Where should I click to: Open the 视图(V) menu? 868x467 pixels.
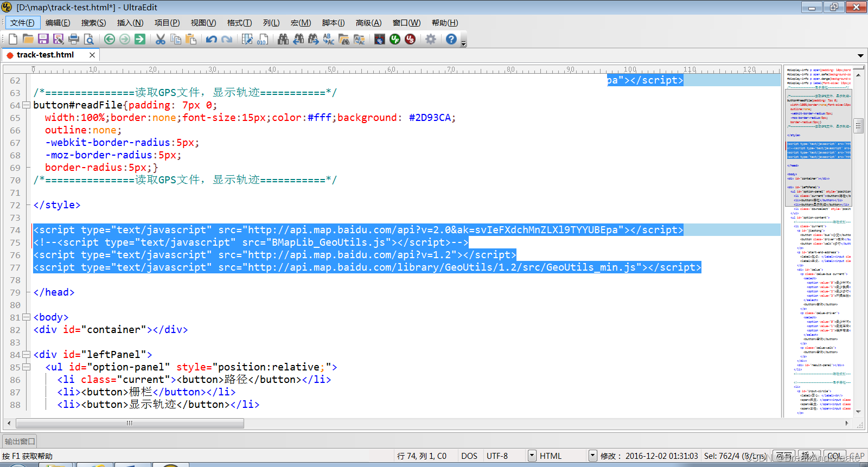click(x=203, y=23)
